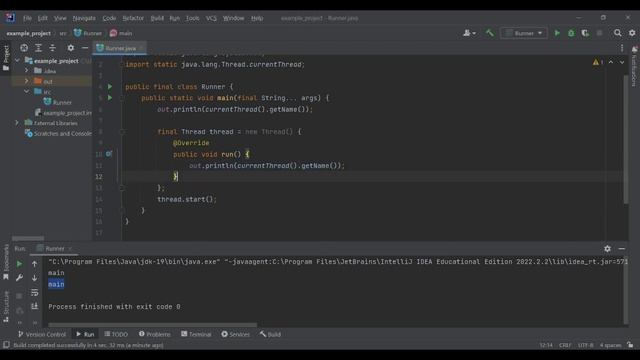Open Run tool window settings gear
This screenshot has width=640, height=360.
(x=607, y=249)
